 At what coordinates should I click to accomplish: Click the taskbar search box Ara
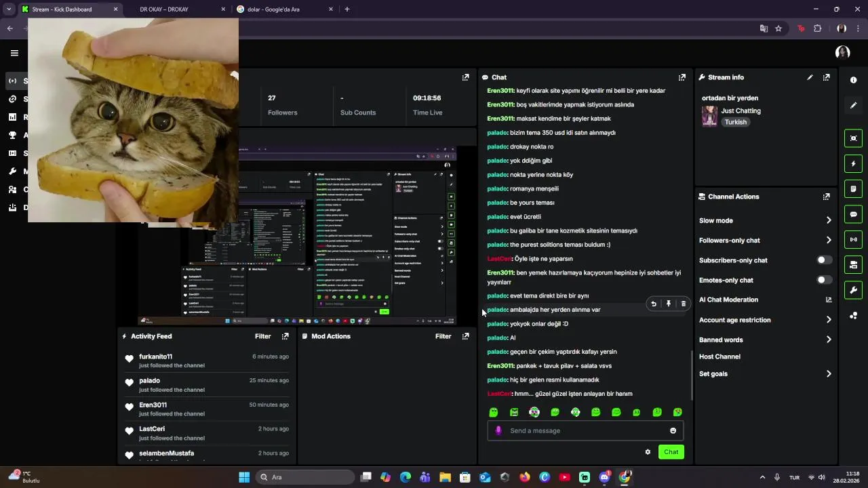305,477
